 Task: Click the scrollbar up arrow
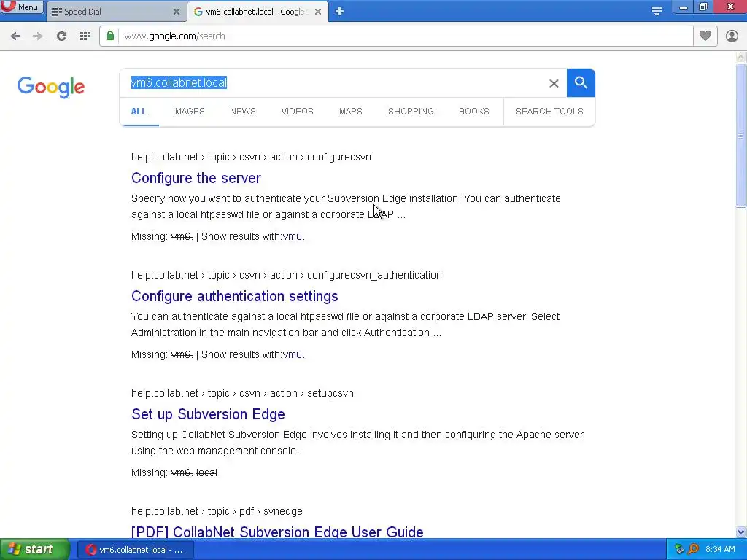[x=740, y=58]
